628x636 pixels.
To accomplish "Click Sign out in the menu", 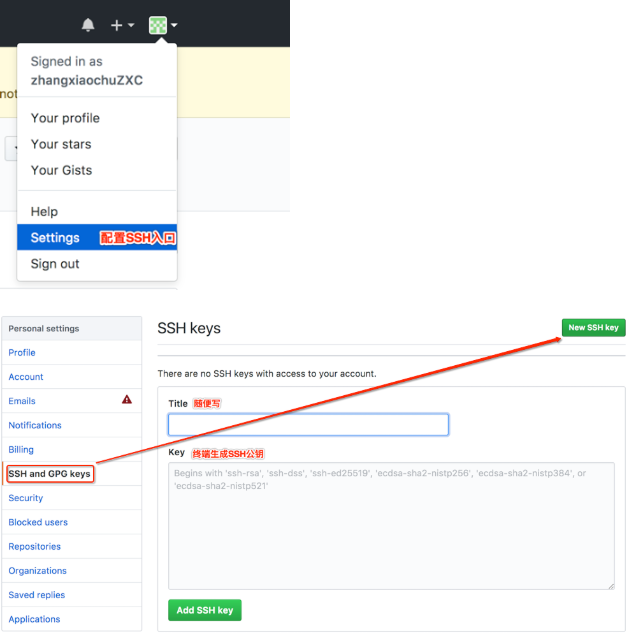I will [55, 264].
